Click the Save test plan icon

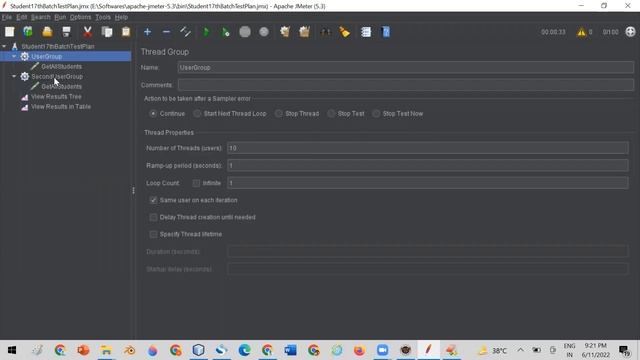tap(67, 32)
